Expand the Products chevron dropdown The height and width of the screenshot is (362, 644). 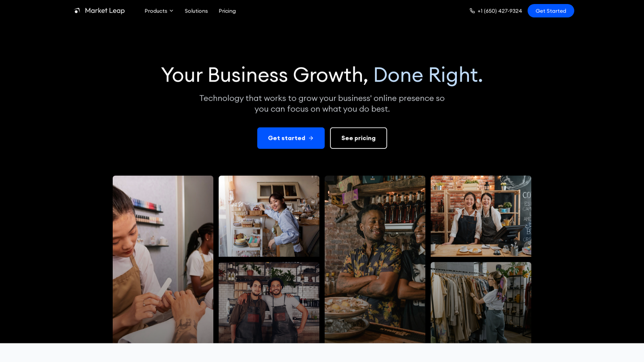pyautogui.click(x=171, y=11)
